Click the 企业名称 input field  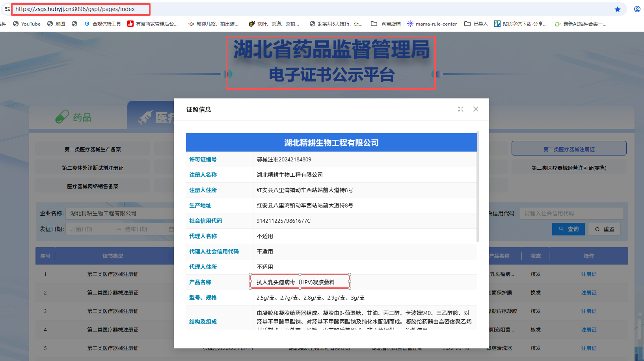[120, 213]
